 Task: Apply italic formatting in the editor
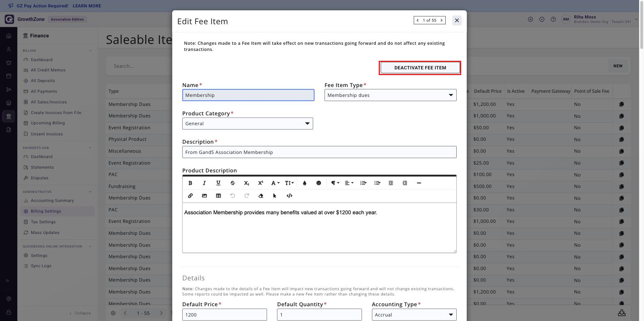pyautogui.click(x=204, y=183)
